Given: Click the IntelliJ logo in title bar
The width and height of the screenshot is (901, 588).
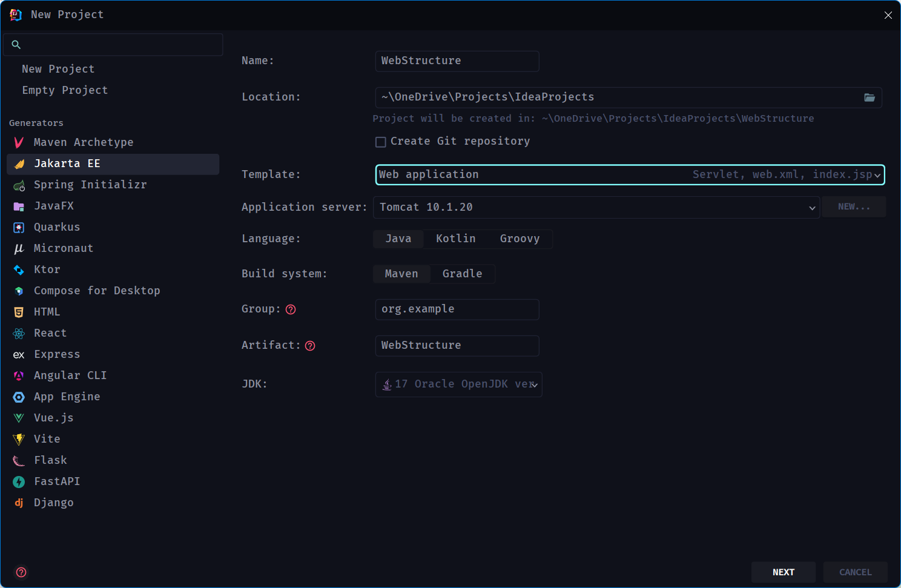Looking at the screenshot, I should (x=16, y=15).
